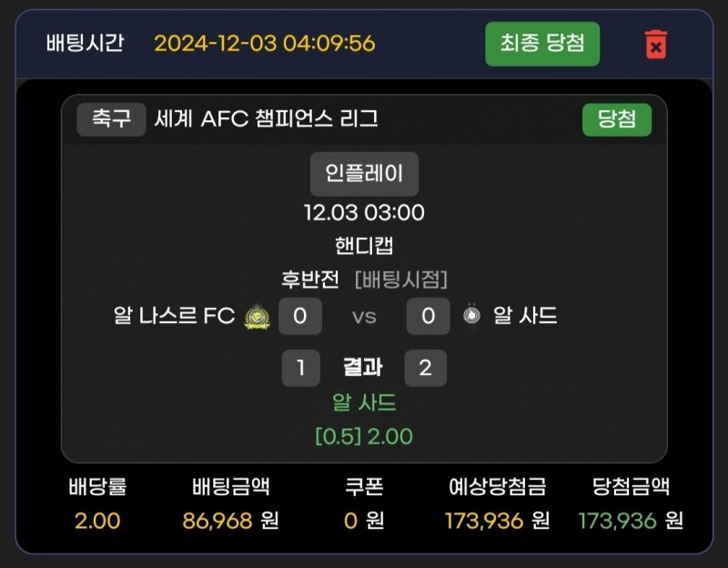The image size is (728, 568).
Task: Click the 0 원 coupon value
Action: [364, 521]
